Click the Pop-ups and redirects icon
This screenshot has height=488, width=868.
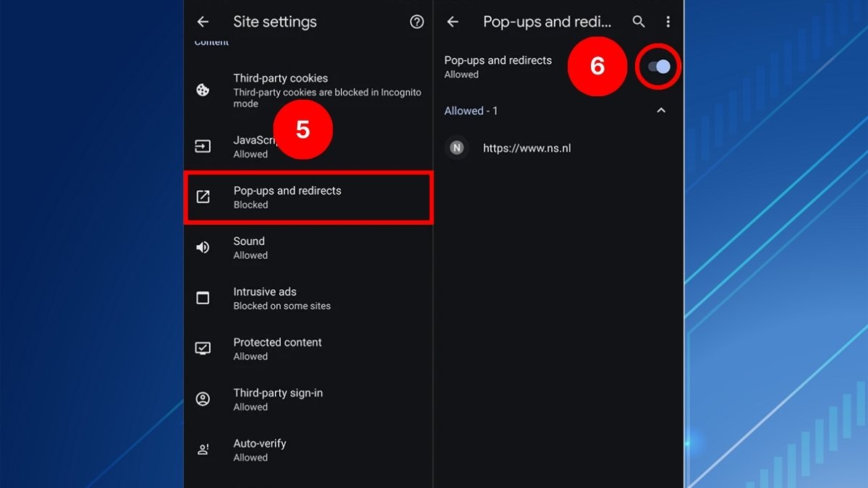pyautogui.click(x=203, y=197)
